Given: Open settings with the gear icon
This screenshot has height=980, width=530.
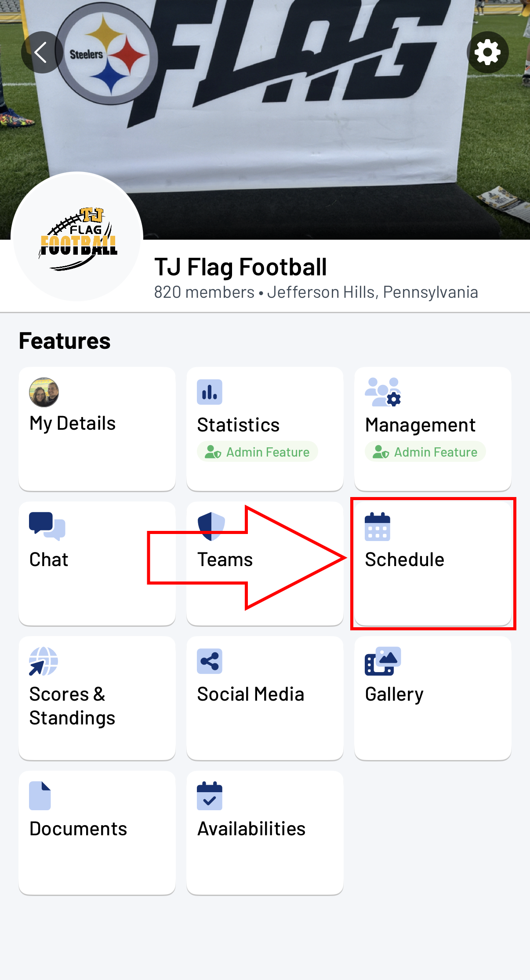Looking at the screenshot, I should click(488, 52).
